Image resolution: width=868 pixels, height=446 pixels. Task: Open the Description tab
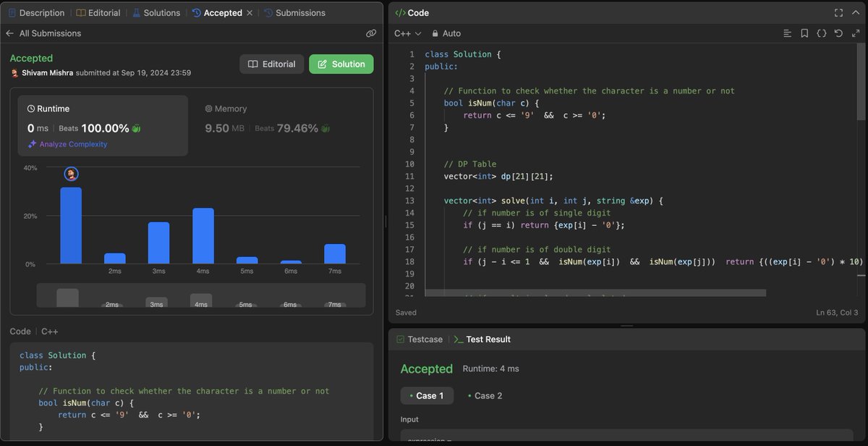[x=36, y=13]
